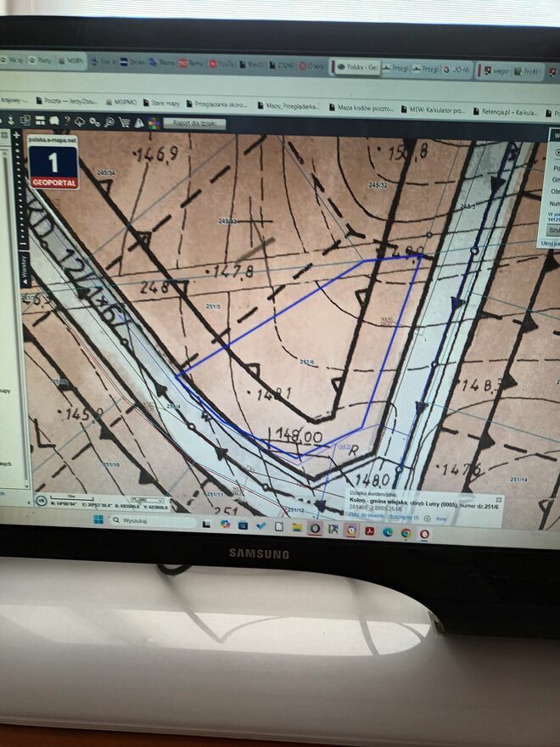Click the Inne link in parcel popup
The image size is (560, 747).
pyautogui.click(x=441, y=519)
